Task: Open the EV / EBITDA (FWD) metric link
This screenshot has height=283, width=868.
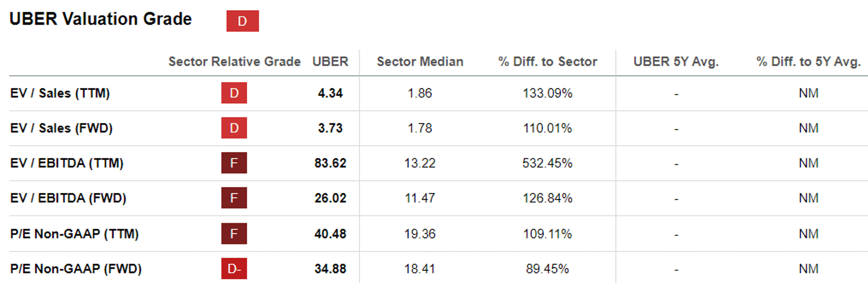Action: [x=68, y=198]
